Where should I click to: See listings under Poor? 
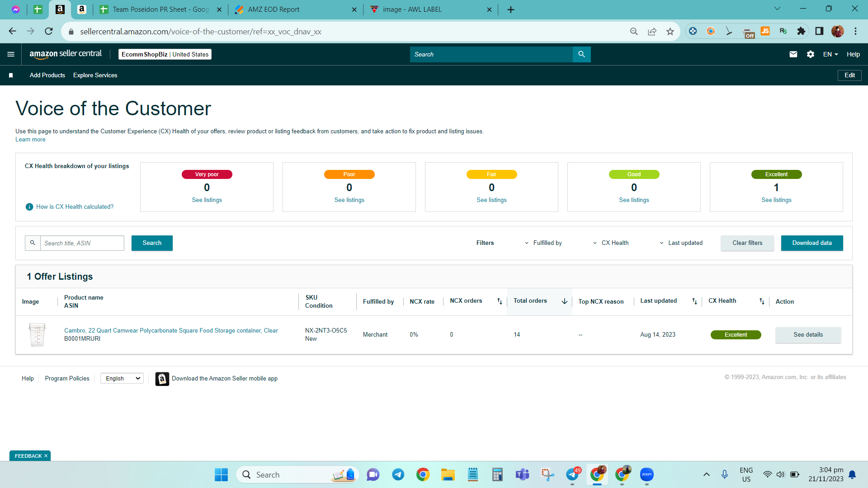pos(349,200)
